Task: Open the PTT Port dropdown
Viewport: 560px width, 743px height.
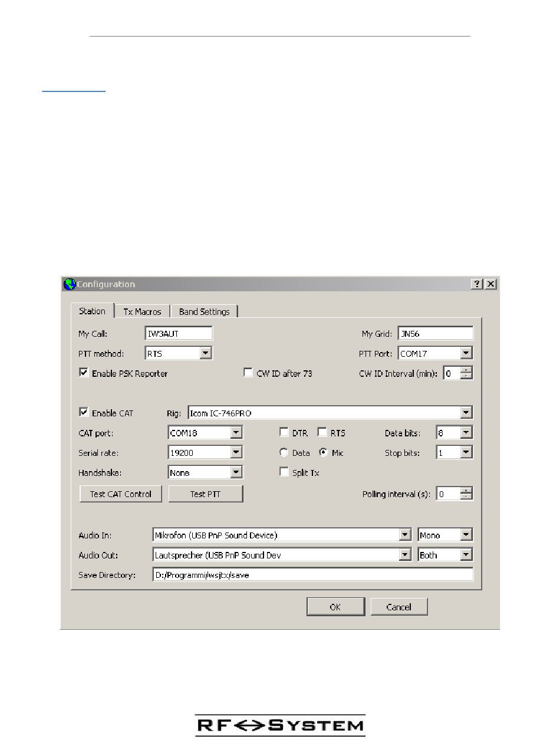Action: (x=436, y=353)
